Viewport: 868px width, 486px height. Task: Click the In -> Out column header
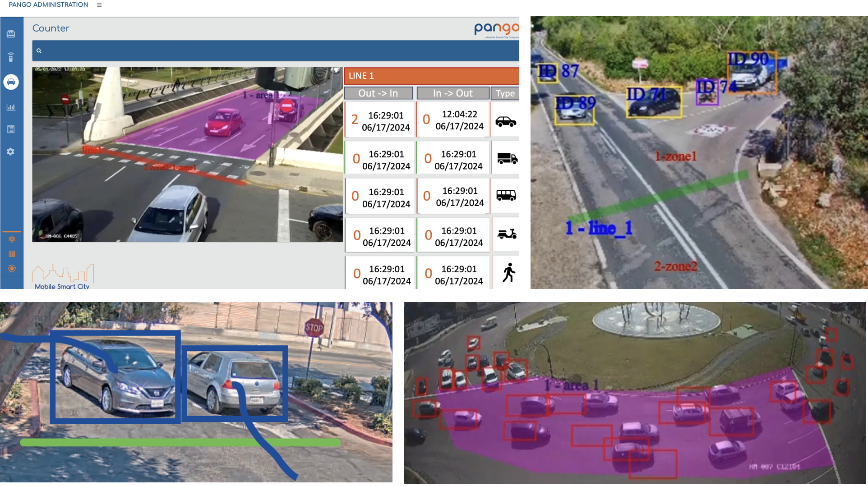coord(452,93)
